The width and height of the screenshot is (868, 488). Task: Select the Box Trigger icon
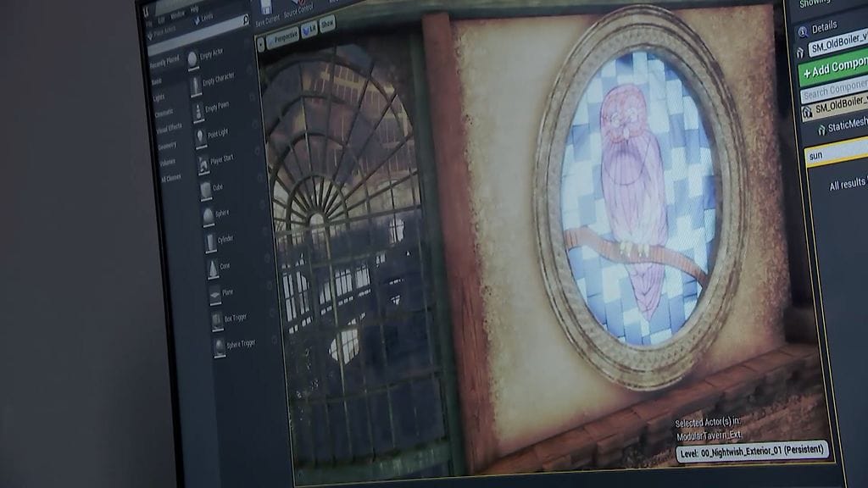point(217,321)
